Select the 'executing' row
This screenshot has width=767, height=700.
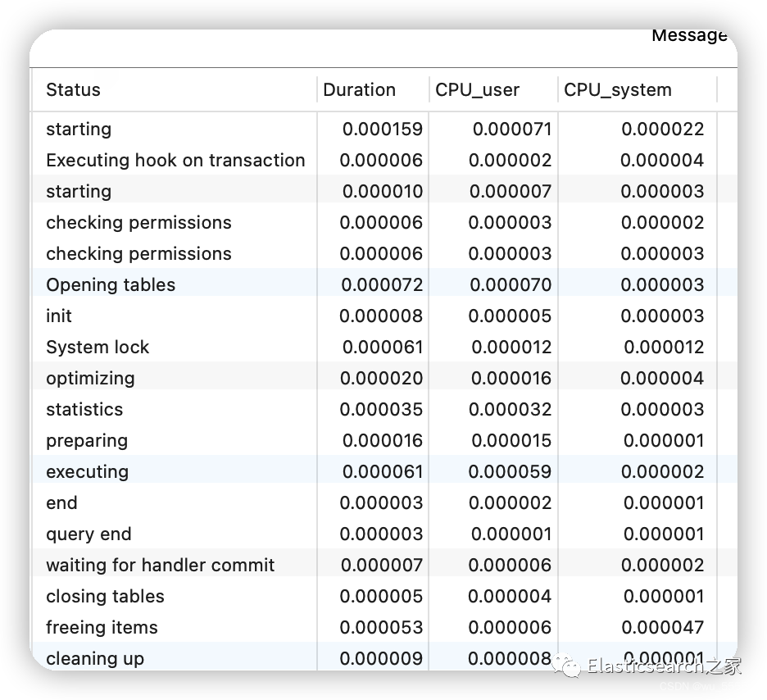(385, 471)
